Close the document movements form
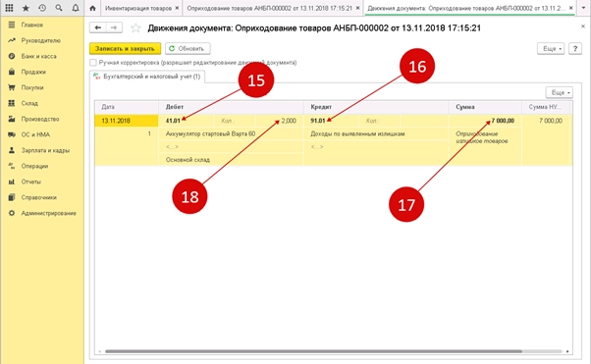 583,26
